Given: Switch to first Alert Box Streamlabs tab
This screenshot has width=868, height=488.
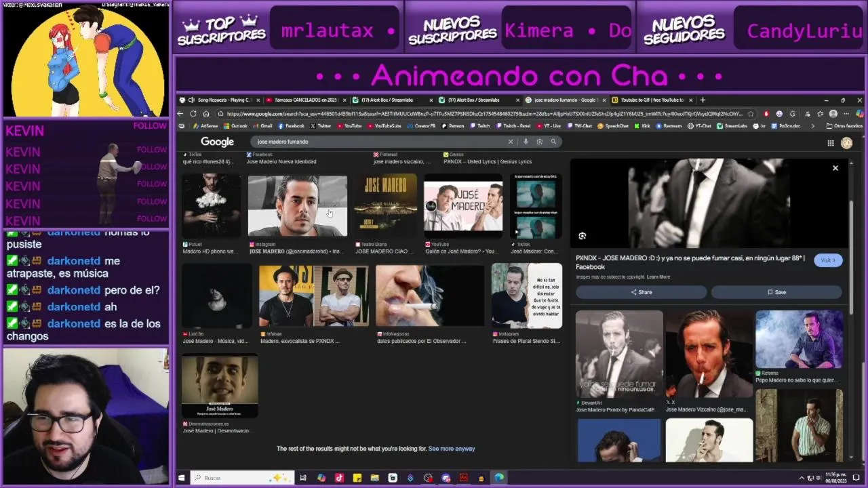Looking at the screenshot, I should click(x=392, y=100).
